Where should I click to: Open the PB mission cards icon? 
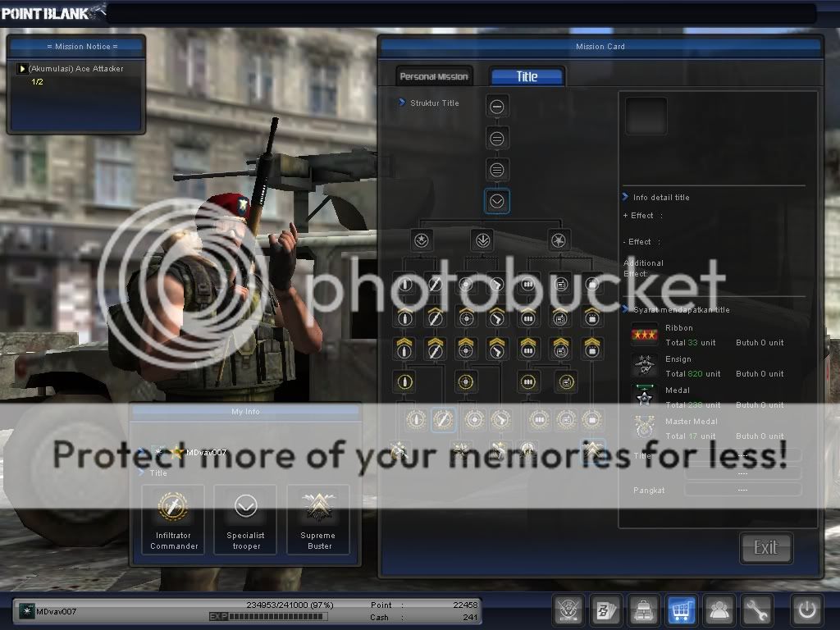[x=606, y=609]
